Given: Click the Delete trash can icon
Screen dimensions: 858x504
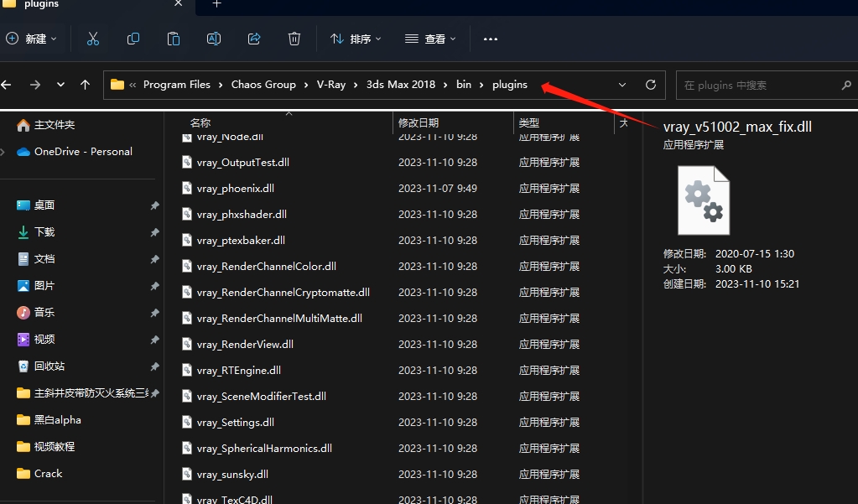Looking at the screenshot, I should 294,39.
